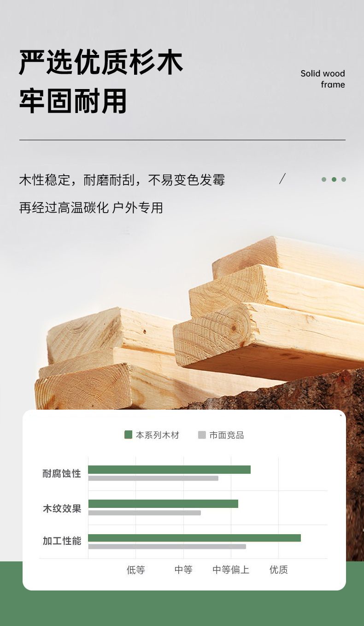The width and height of the screenshot is (364, 626).
Task: Click the Solid wood frame text
Action: point(323,79)
